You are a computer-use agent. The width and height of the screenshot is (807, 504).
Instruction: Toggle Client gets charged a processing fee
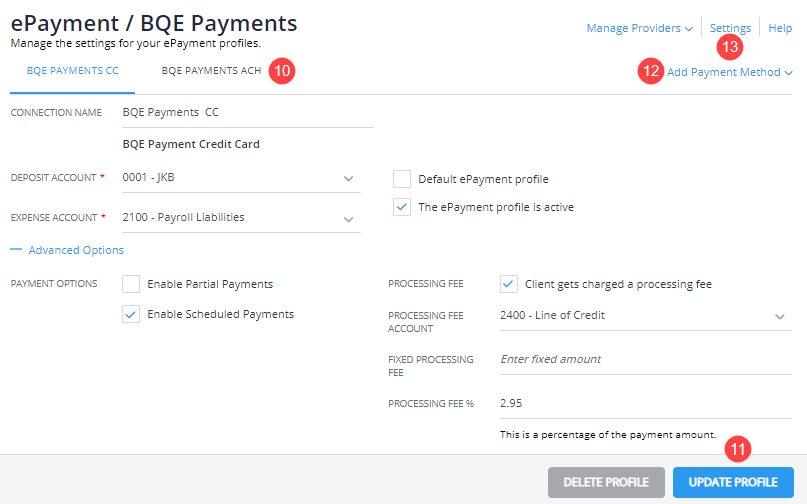(x=508, y=284)
